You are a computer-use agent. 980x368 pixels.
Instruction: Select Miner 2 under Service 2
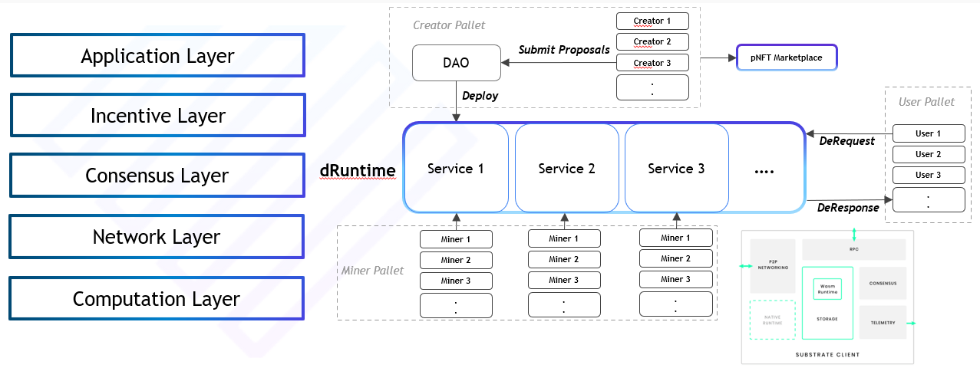pyautogui.click(x=564, y=260)
